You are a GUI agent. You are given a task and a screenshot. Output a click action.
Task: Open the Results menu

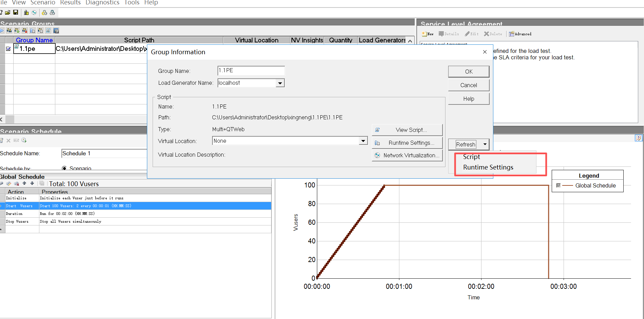(x=70, y=3)
